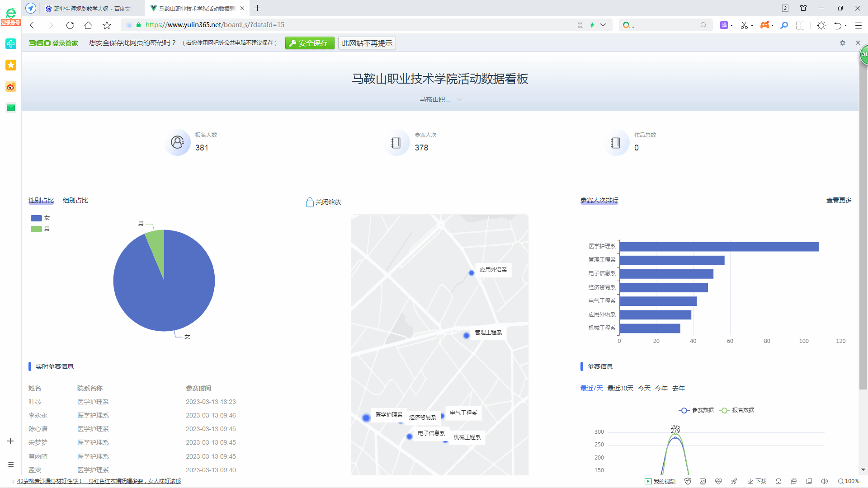
Task: Dismiss the password save prompt bar
Action: coord(858,42)
